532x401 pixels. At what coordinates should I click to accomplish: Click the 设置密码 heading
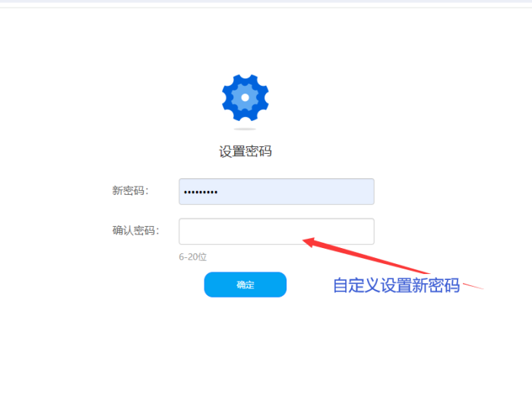[x=245, y=151]
